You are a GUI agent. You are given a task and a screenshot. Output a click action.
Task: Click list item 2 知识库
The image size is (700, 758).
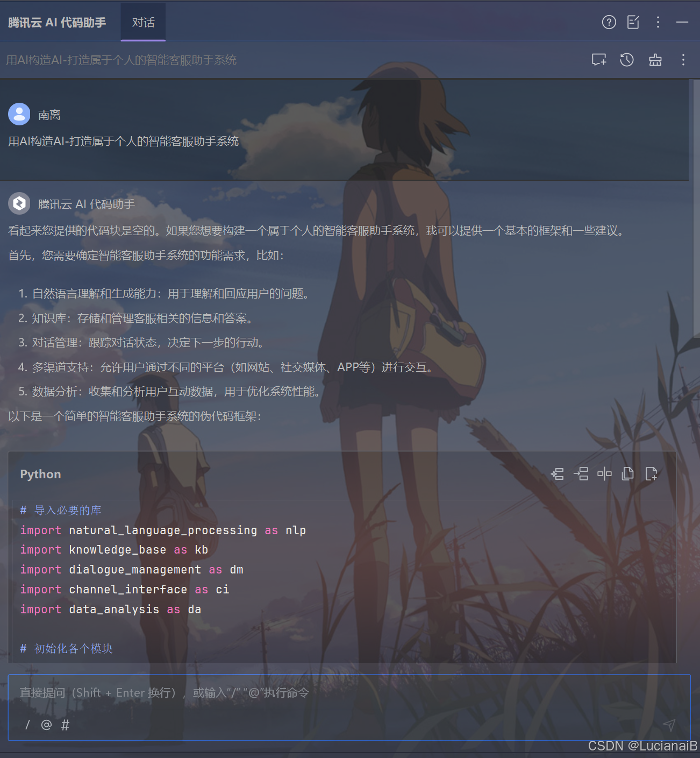coord(135,318)
